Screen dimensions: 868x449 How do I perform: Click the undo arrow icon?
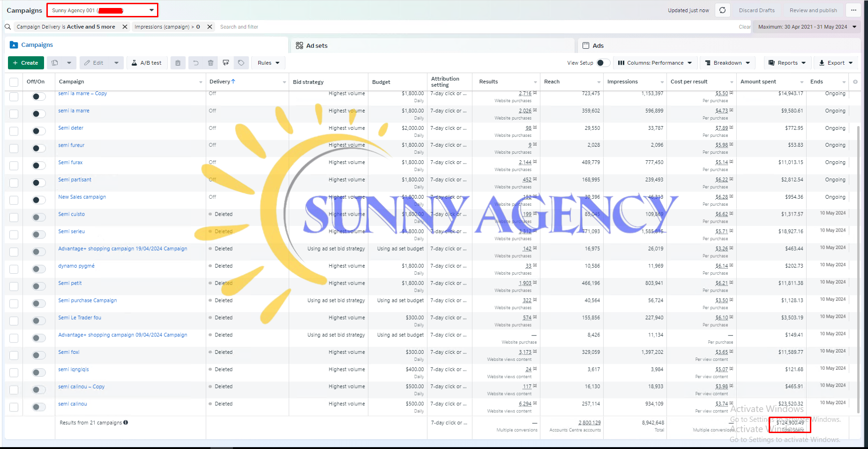pyautogui.click(x=196, y=63)
